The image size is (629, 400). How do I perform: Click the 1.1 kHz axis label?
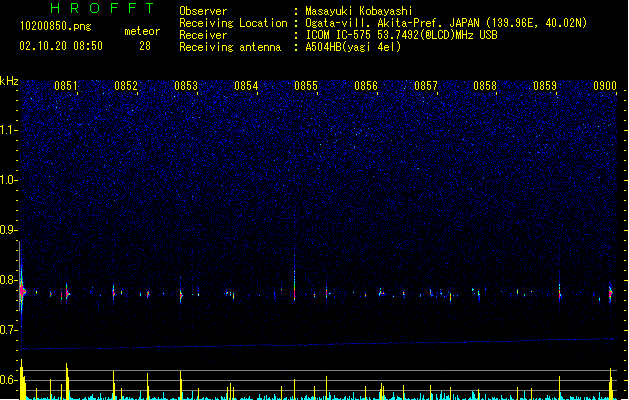pyautogui.click(x=8, y=130)
